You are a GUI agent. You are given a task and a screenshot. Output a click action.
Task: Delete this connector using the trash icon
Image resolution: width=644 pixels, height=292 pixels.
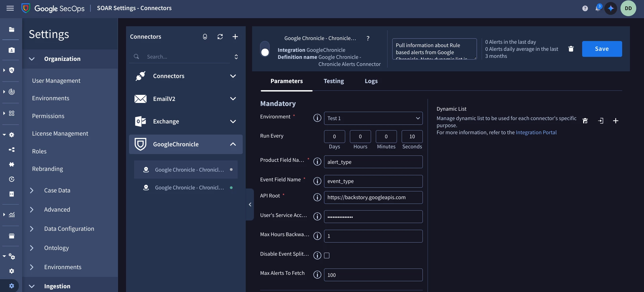click(571, 49)
